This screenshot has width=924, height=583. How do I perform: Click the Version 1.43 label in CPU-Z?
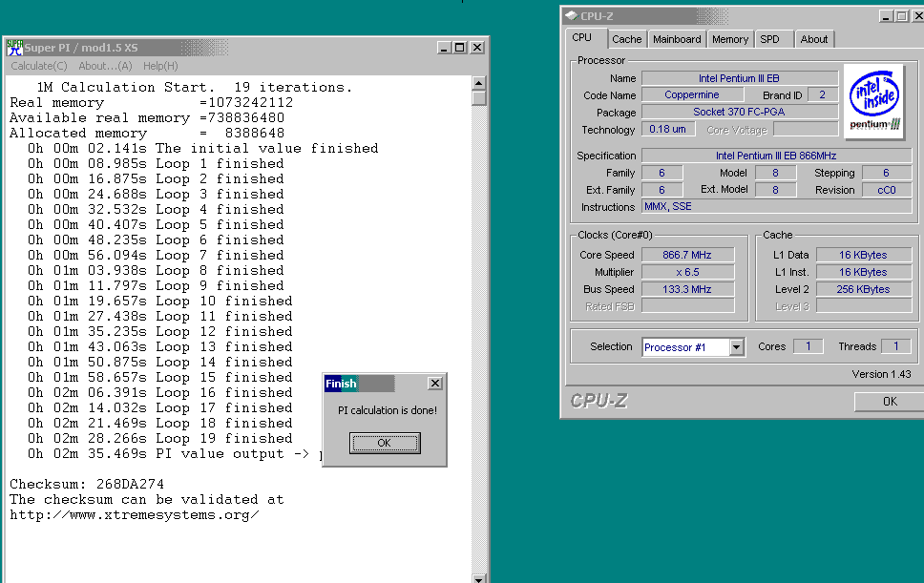[x=881, y=374]
